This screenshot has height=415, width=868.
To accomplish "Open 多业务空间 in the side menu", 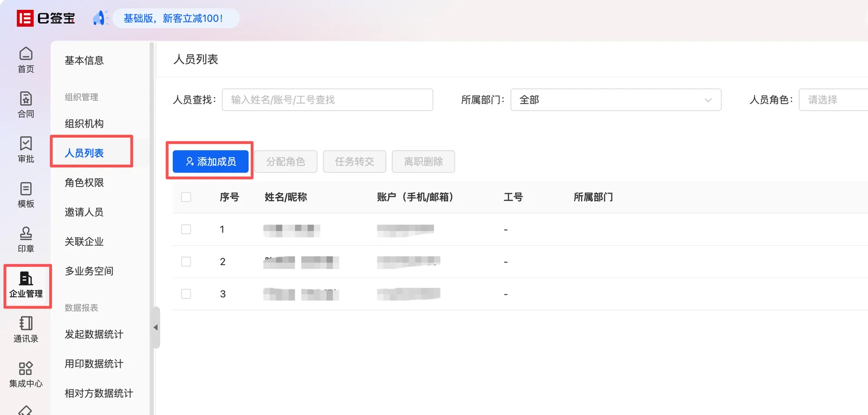I will click(89, 271).
